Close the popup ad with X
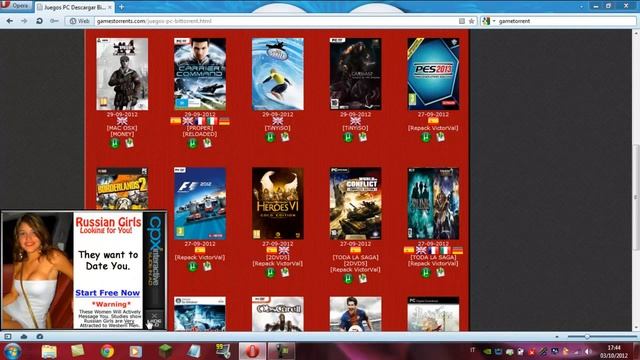 click(154, 316)
